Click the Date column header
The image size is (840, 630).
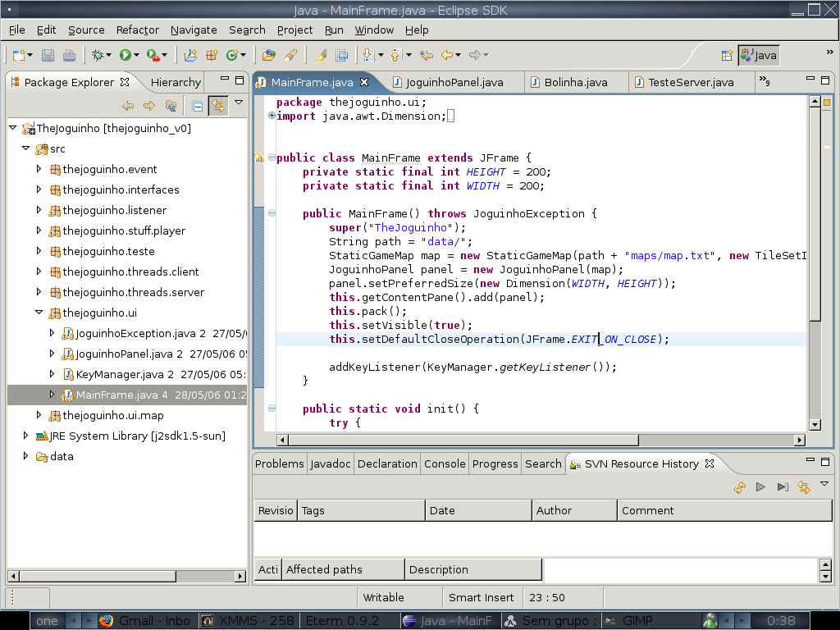pyautogui.click(x=478, y=510)
